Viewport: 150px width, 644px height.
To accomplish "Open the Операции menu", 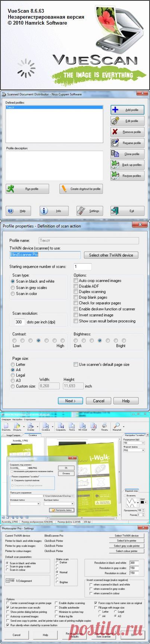I will (6, 420).
